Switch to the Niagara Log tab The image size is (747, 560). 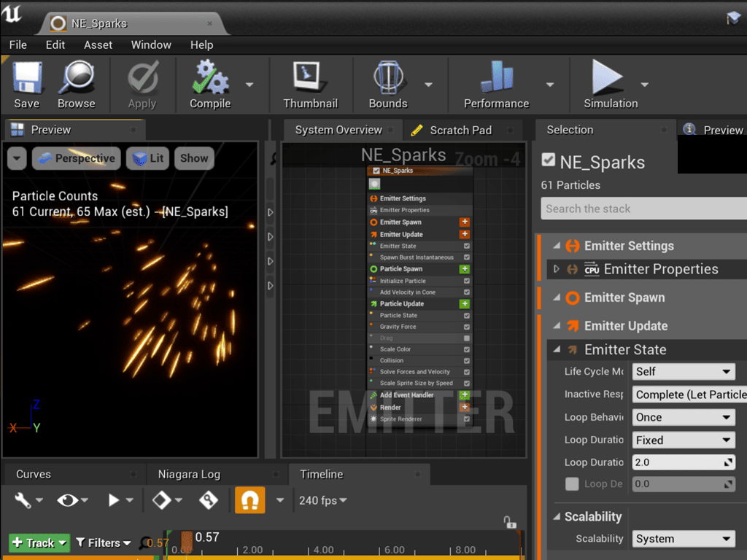189,474
